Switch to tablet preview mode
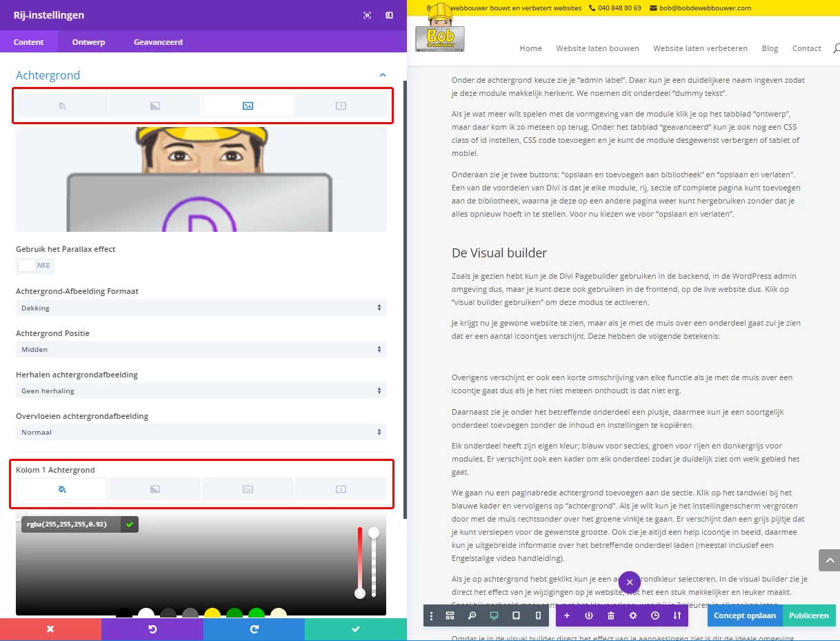 coord(516,615)
